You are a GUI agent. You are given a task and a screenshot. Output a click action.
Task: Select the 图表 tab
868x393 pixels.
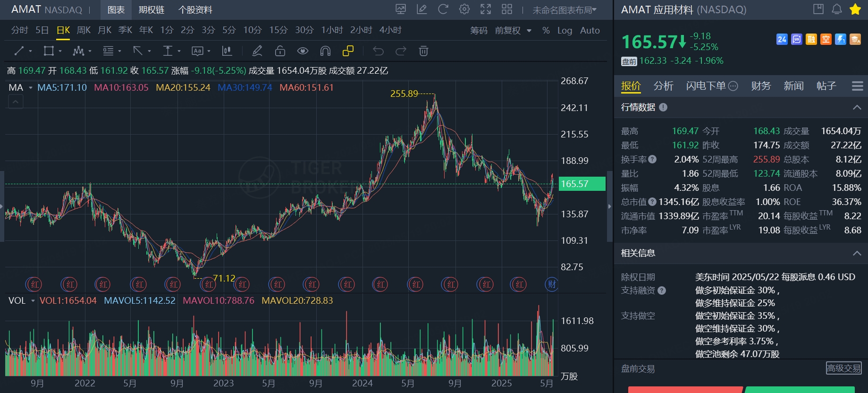116,10
